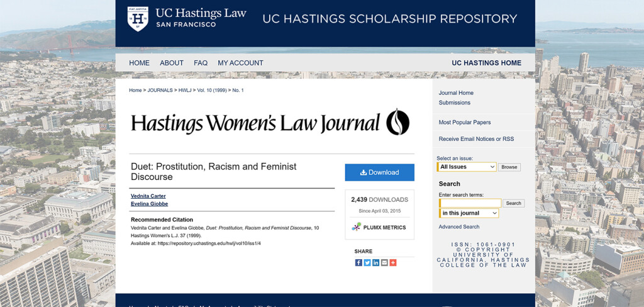Click the '2,439 DOWNLOADS' count
The height and width of the screenshot is (307, 644).
(379, 199)
